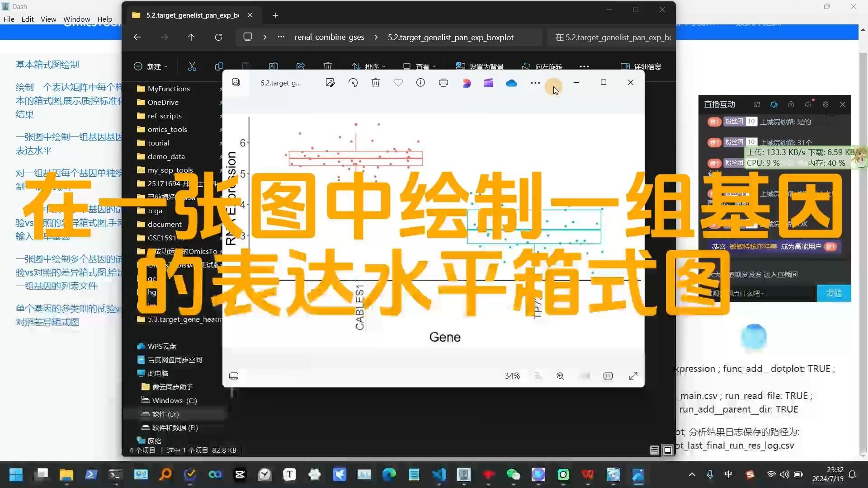Open WPS云盘 in the navigation pane
This screenshot has width=868, height=488.
coord(162,346)
